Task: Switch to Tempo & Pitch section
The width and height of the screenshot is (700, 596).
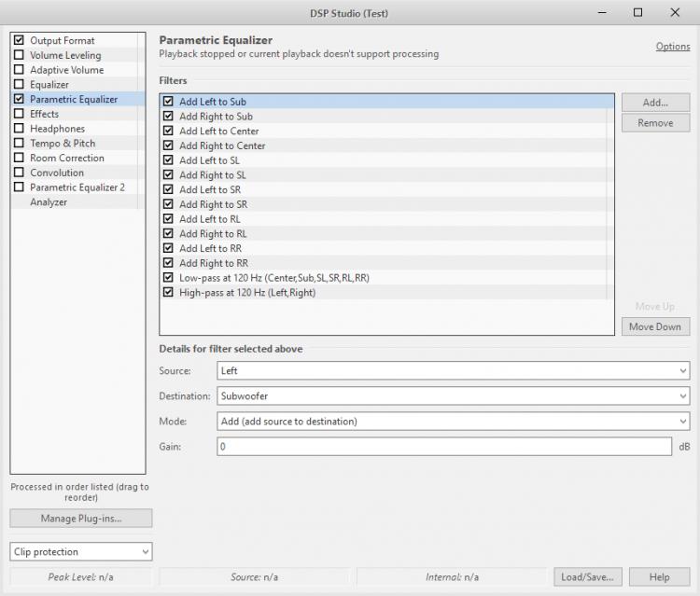Action: pyautogui.click(x=63, y=144)
